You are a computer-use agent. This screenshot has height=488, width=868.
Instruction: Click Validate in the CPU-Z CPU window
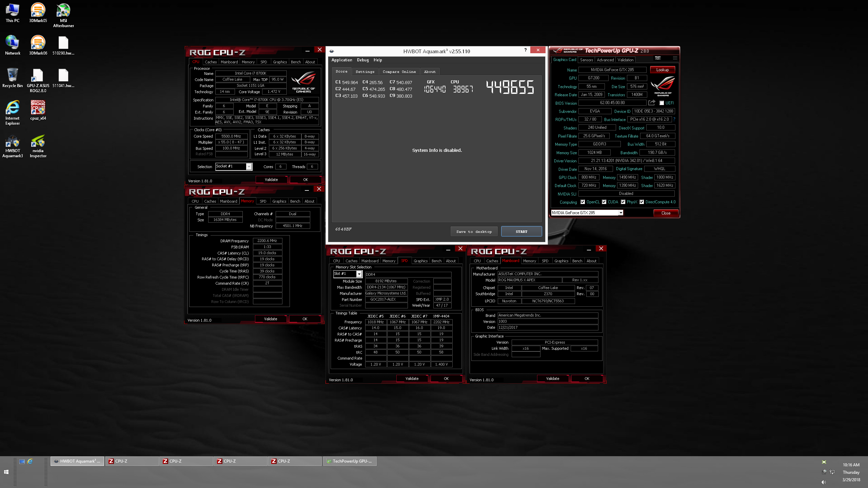(271, 180)
